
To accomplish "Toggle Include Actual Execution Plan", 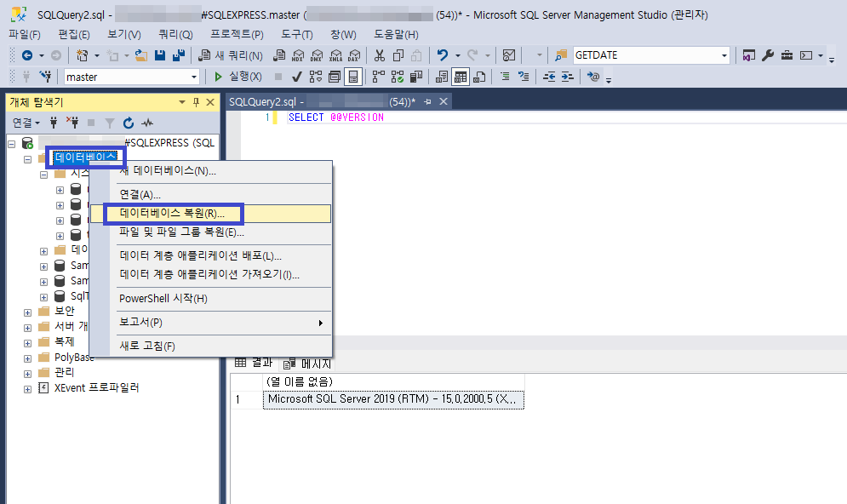I will click(379, 77).
